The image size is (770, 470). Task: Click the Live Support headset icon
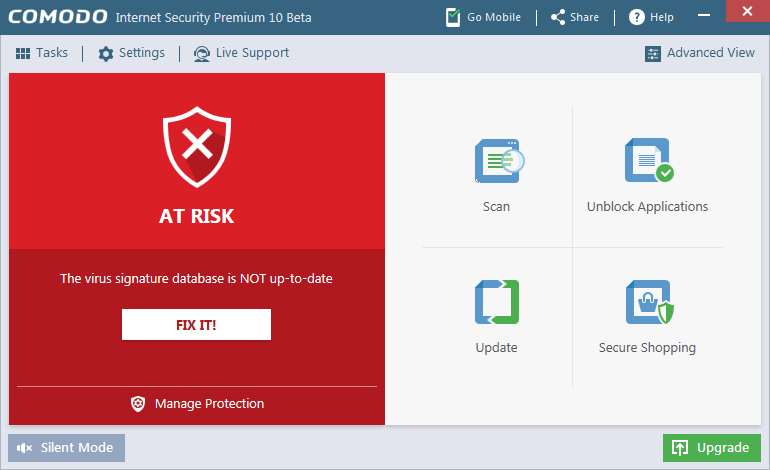click(201, 54)
